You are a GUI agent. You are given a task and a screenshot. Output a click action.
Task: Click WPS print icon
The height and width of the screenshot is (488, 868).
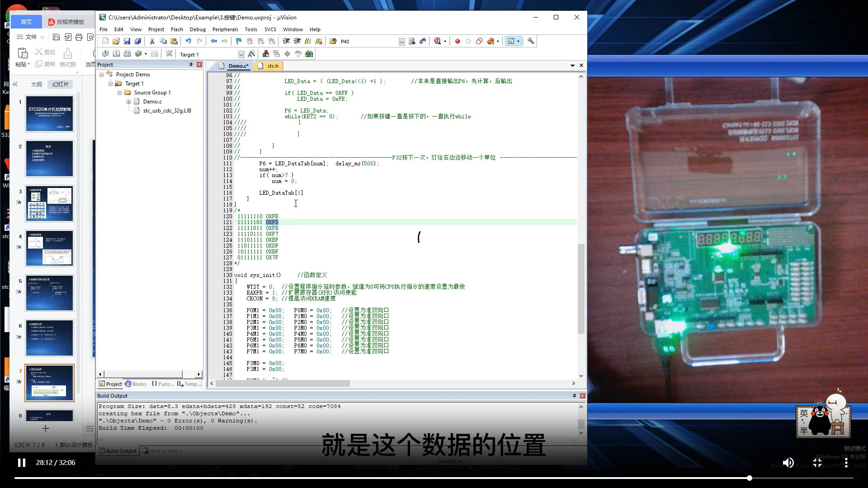coord(79,37)
